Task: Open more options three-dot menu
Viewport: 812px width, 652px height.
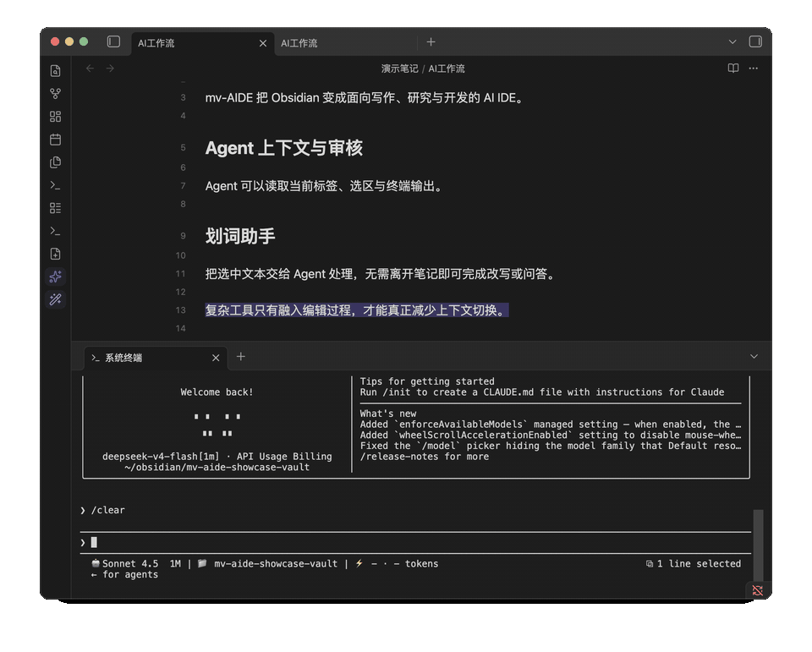Action: tap(753, 68)
